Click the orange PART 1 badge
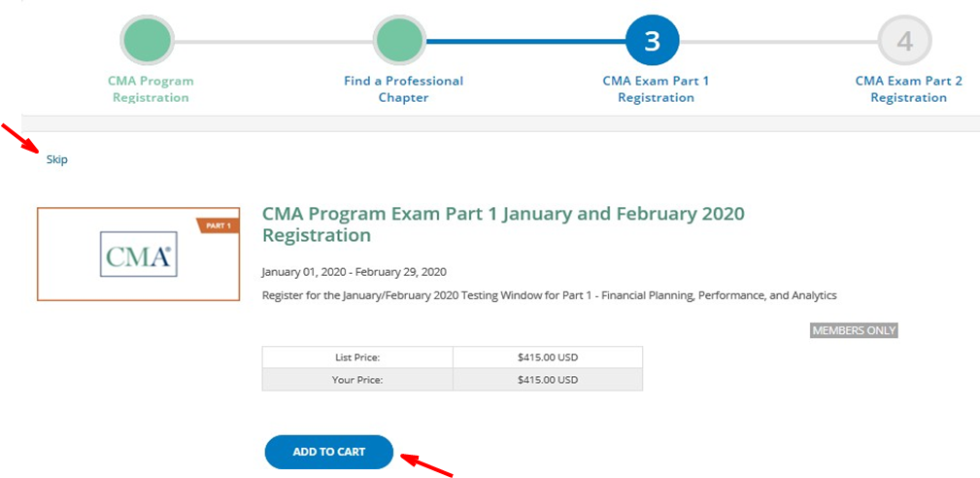This screenshot has height=478, width=980. tap(217, 225)
